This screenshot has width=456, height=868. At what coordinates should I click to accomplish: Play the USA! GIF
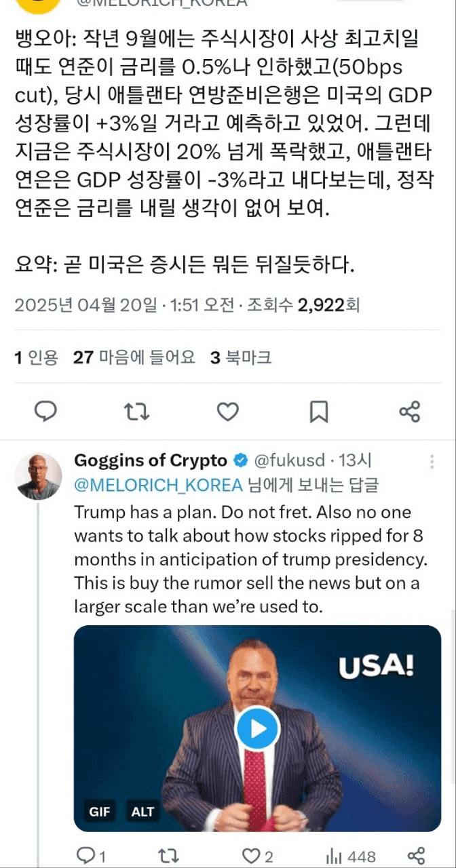(x=257, y=728)
